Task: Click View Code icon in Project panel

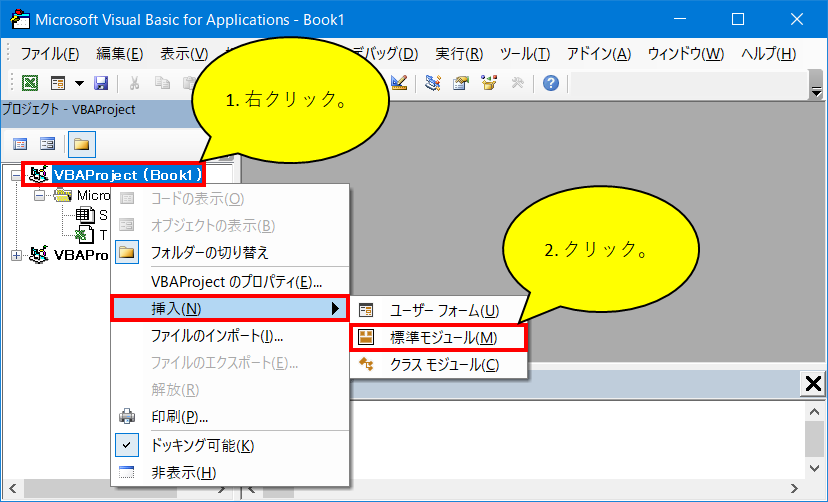Action: tap(20, 144)
